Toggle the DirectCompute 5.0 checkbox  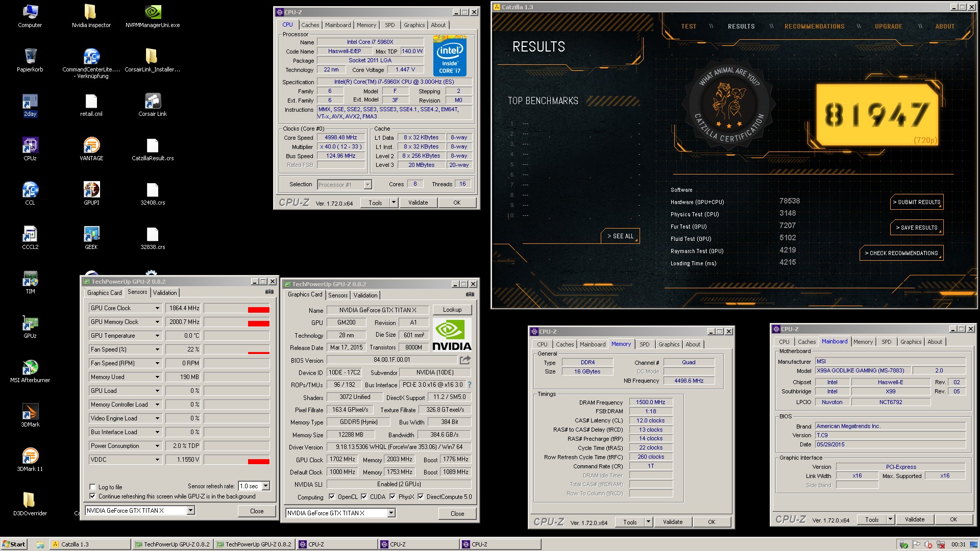point(421,496)
